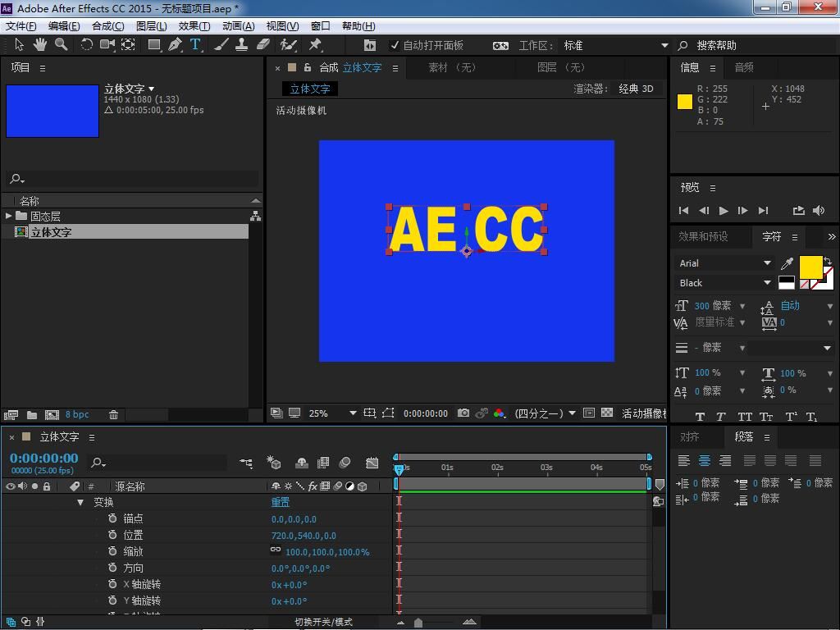840x630 pixels.
Task: Go to the first frame in preview
Action: (x=683, y=211)
